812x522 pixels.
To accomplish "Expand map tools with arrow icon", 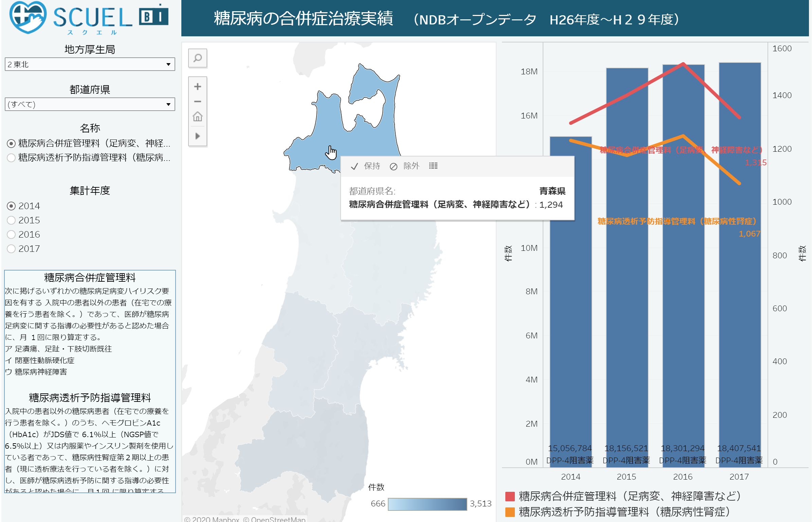I will (197, 136).
